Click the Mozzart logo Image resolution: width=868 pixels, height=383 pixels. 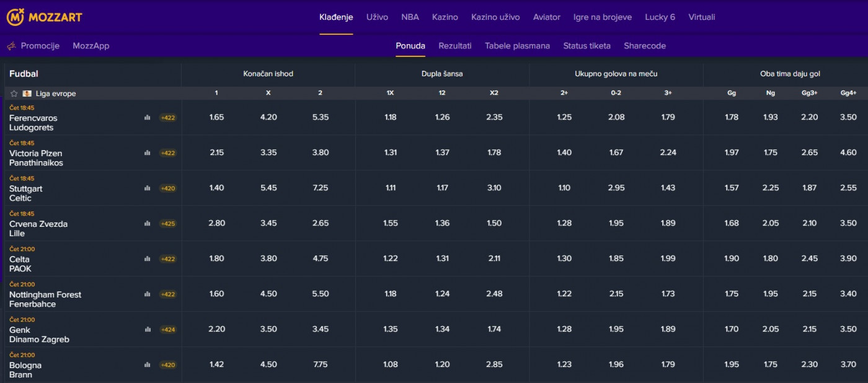click(44, 17)
